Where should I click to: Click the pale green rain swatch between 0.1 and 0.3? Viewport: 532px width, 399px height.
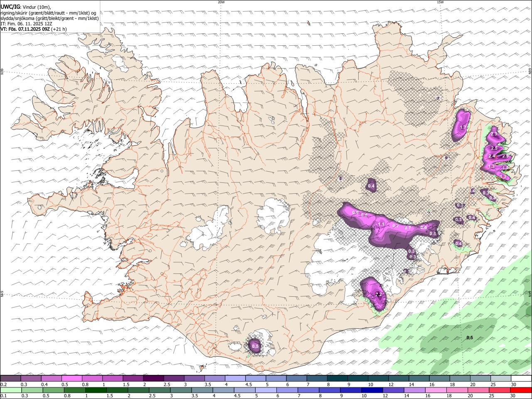coord(11,390)
